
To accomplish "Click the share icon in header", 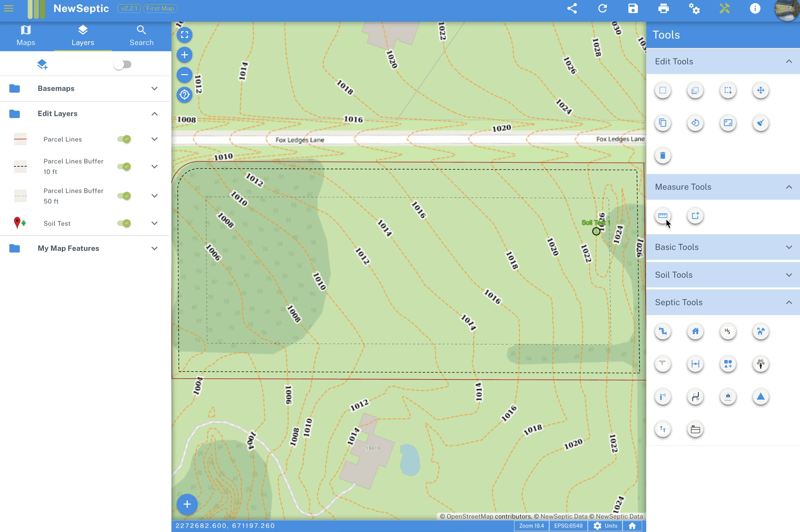I will [572, 8].
